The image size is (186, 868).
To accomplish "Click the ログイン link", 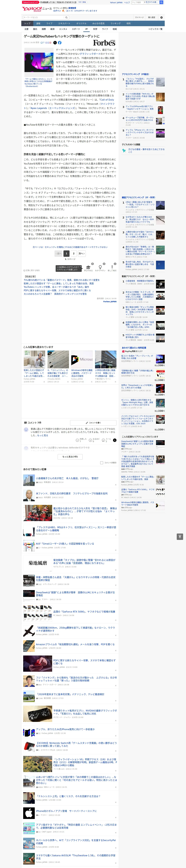I will [x=57, y=11].
